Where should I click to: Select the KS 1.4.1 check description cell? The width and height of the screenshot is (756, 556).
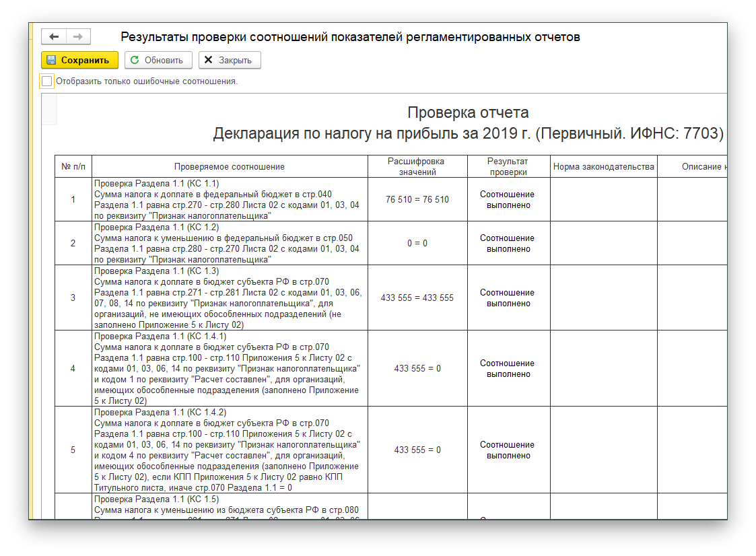[229, 368]
